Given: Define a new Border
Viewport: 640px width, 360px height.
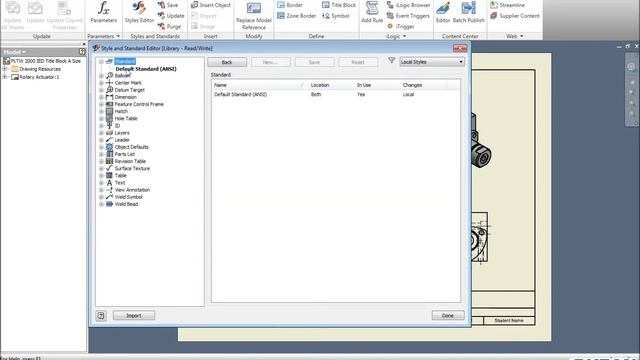Looking at the screenshot, I should 290,5.
